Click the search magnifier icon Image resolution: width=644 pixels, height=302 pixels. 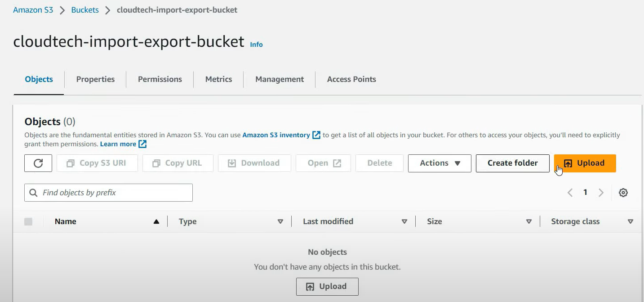(x=33, y=193)
